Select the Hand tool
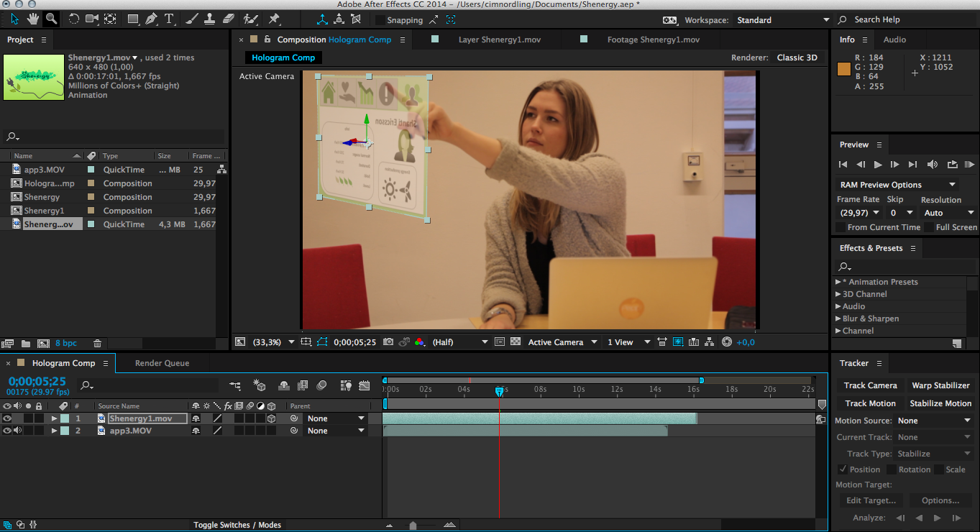 tap(33, 19)
